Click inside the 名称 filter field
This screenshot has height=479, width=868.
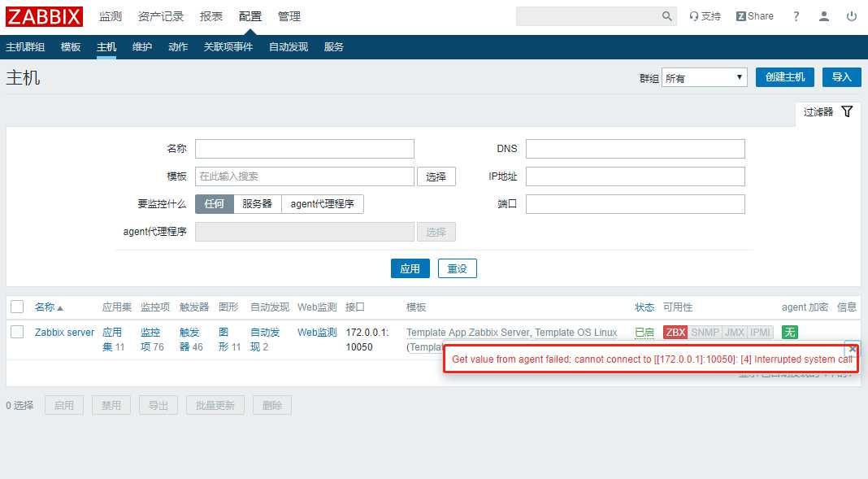pos(304,148)
